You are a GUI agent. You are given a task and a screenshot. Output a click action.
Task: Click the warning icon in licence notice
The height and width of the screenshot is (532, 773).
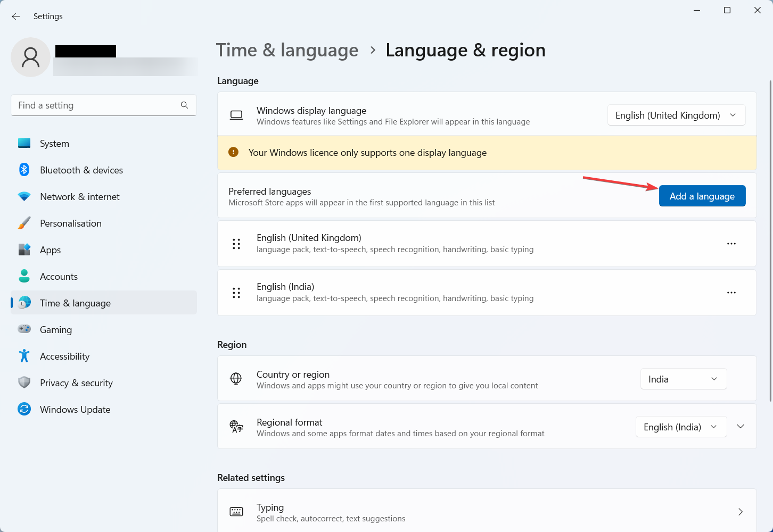coord(233,152)
